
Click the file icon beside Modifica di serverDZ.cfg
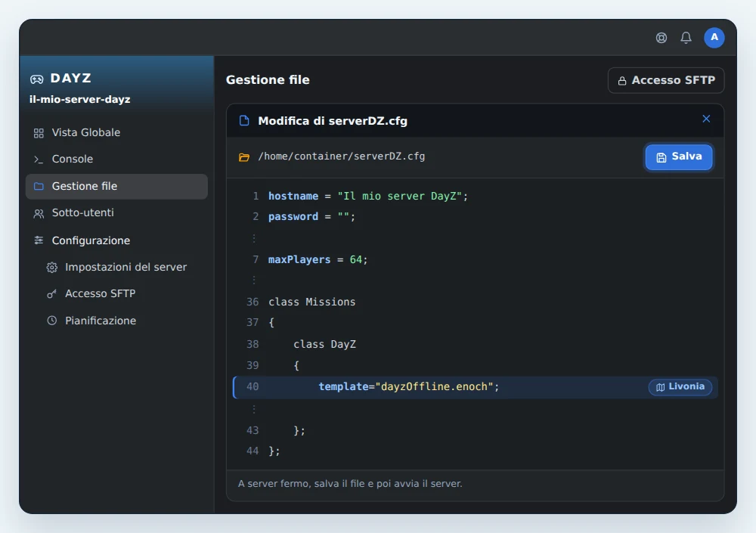pyautogui.click(x=244, y=121)
